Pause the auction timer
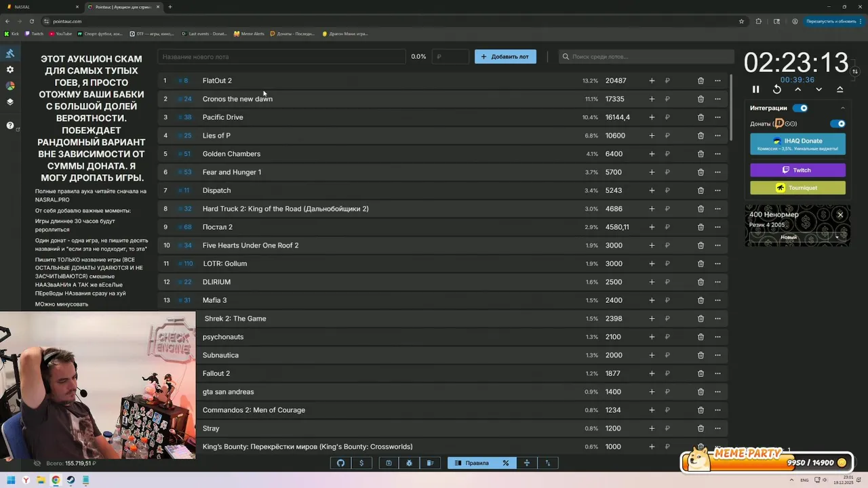Screen dimensions: 868x488 click(756, 89)
